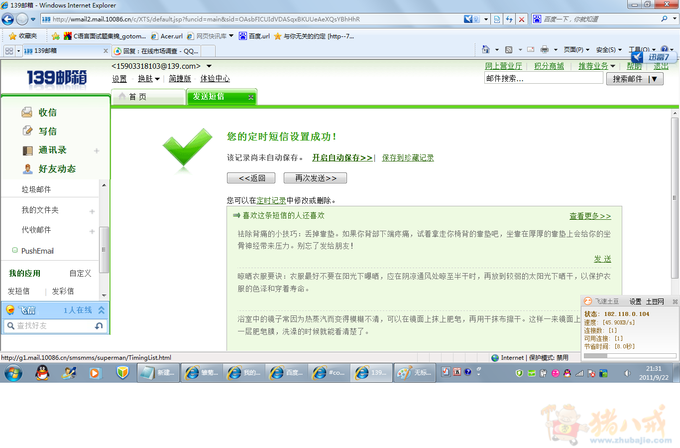
Task: Launch the QQ penguin taskbar icon
Action: [x=42, y=373]
